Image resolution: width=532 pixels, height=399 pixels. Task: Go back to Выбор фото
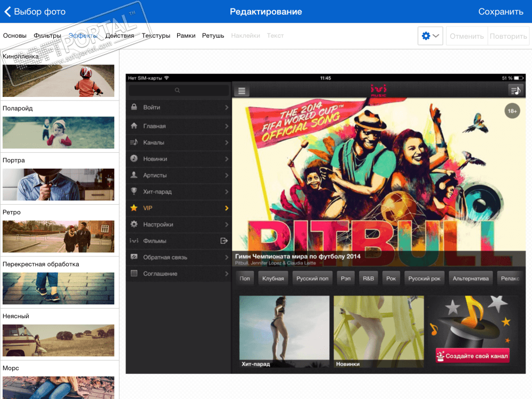pyautogui.click(x=35, y=12)
